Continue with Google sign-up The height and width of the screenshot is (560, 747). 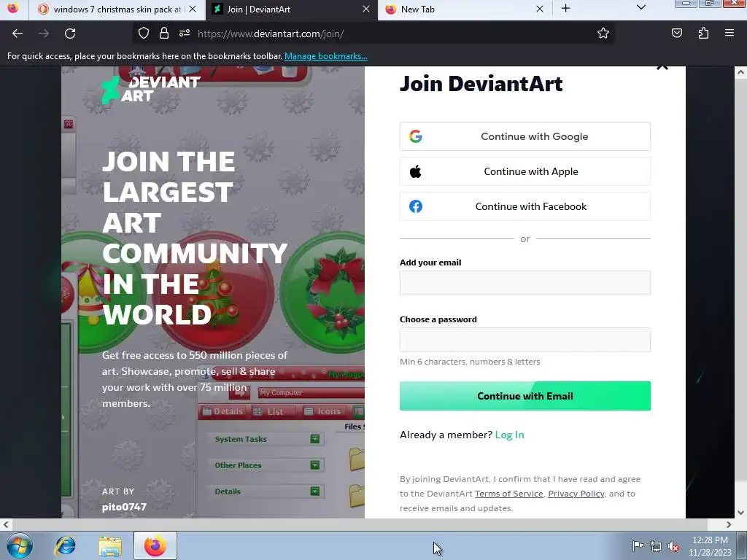pos(525,136)
